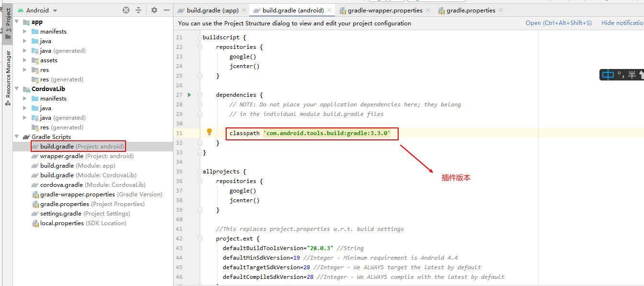This screenshot has width=644, height=286.
Task: Expand java (generated) under app
Action: (25, 51)
